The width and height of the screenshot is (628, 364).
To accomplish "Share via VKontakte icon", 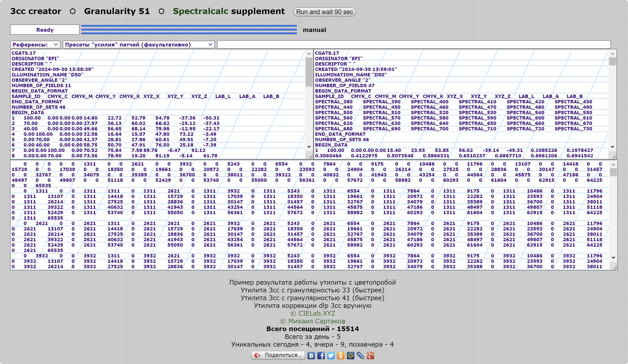I will [x=311, y=356].
